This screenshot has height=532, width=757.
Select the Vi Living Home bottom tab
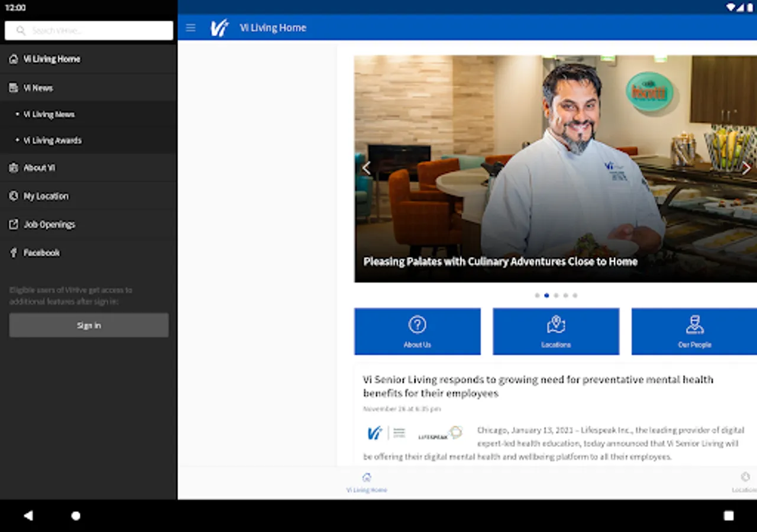367,483
